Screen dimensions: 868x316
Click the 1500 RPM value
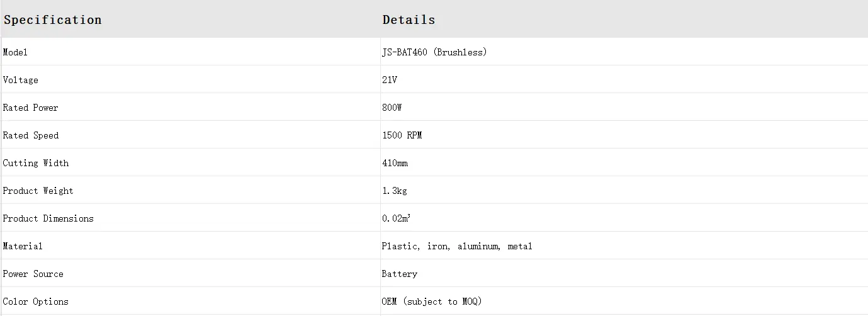point(402,135)
